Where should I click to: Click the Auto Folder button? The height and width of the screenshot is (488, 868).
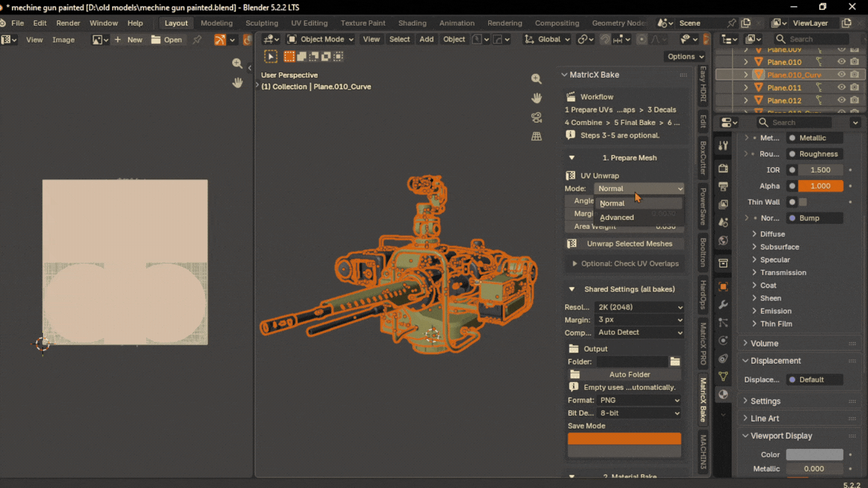point(625,374)
